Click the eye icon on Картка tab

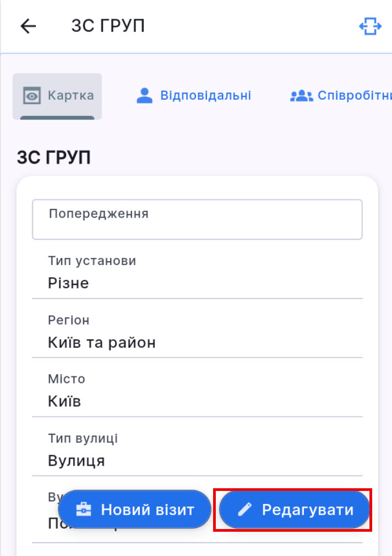(32, 96)
